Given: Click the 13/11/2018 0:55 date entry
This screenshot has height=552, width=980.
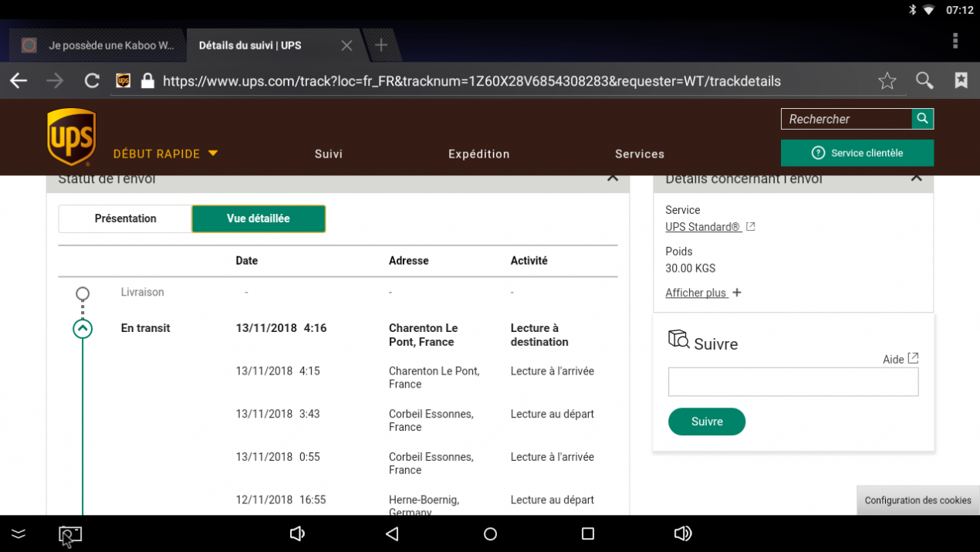Looking at the screenshot, I should tap(278, 457).
